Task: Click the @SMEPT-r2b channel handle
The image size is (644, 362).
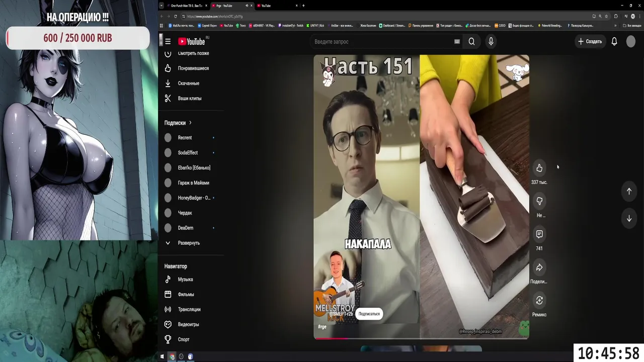Action: [x=341, y=314]
